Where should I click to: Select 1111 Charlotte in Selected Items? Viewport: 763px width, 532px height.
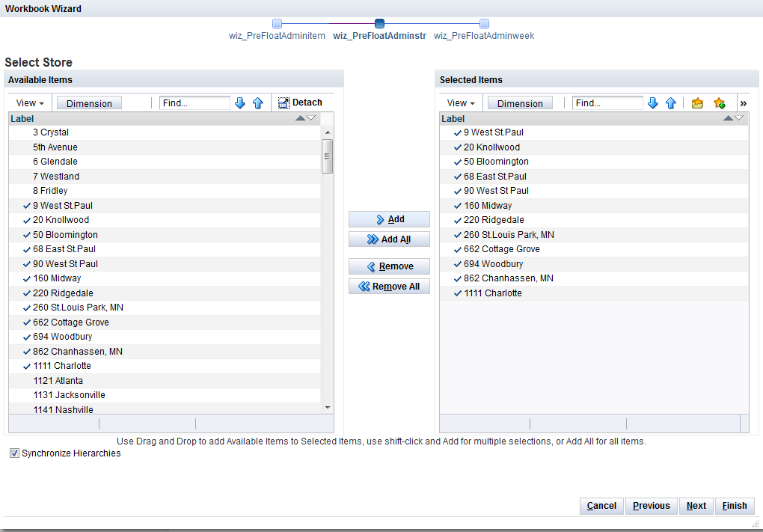pyautogui.click(x=594, y=293)
